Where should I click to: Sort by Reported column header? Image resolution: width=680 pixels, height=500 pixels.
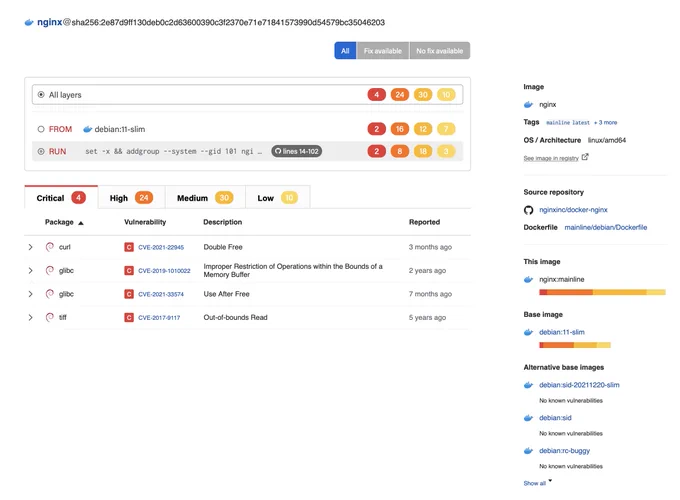coord(424,222)
